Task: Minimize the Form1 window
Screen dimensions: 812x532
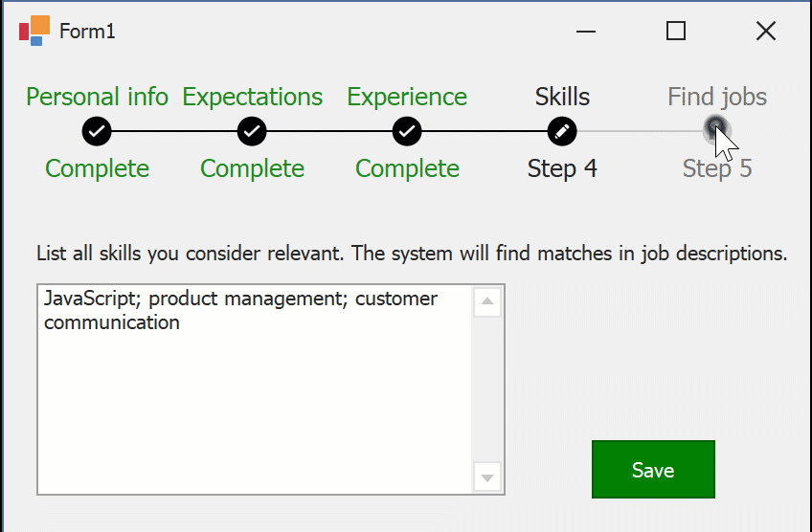Action: (586, 31)
